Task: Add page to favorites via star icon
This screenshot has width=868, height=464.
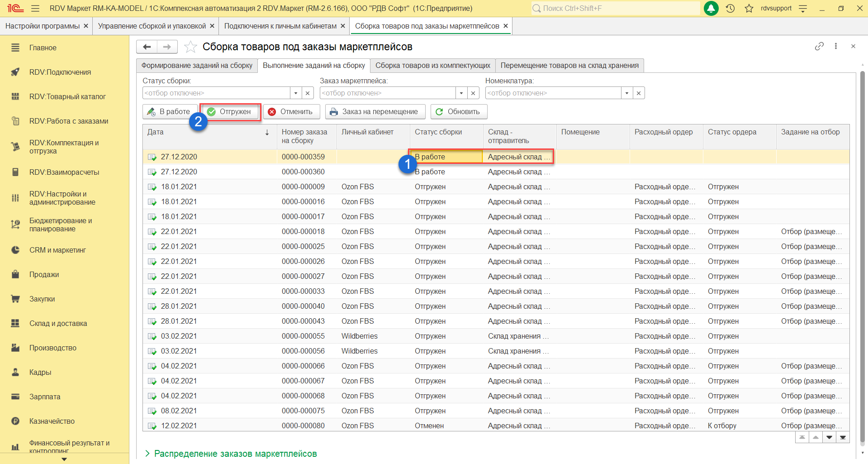Action: coord(191,47)
